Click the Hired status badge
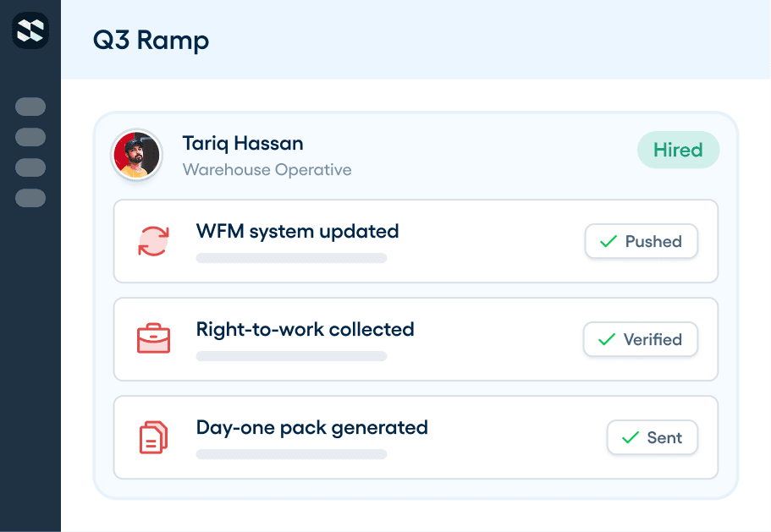 tap(678, 150)
